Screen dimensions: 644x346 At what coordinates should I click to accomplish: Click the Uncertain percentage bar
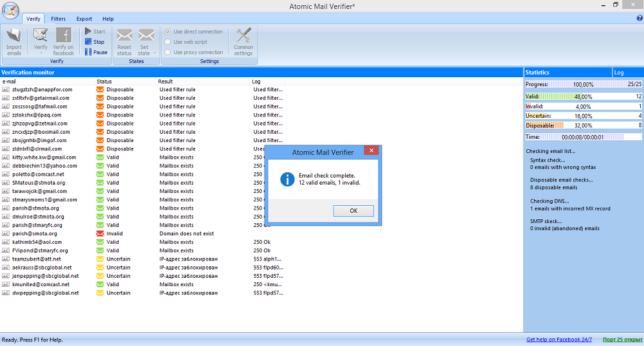[583, 116]
